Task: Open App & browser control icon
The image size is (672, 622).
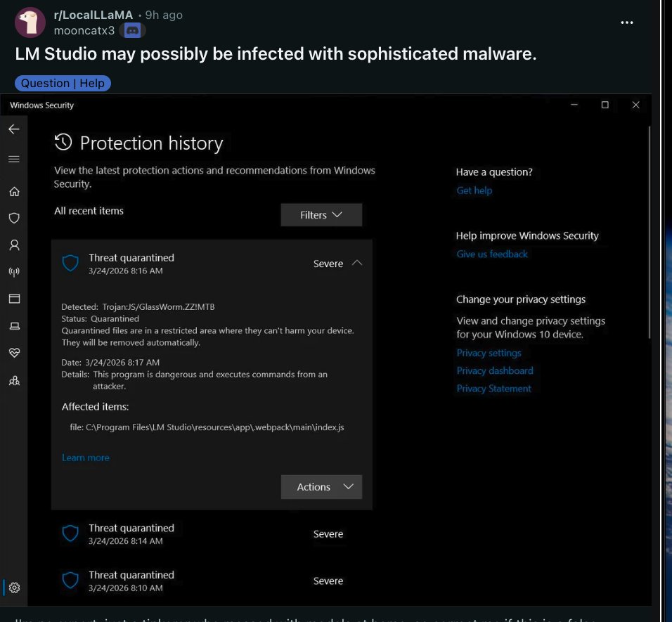Action: [x=14, y=299]
